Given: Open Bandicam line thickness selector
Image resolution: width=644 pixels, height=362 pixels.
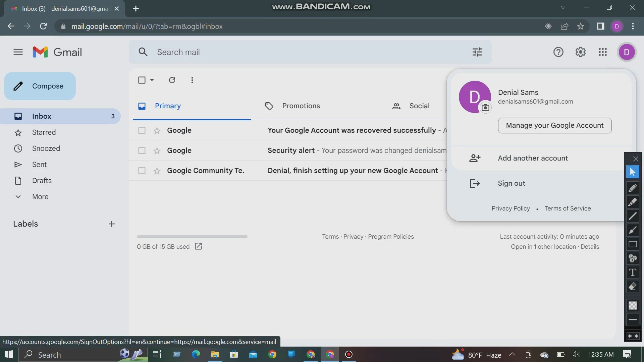Looking at the screenshot, I should [633, 320].
